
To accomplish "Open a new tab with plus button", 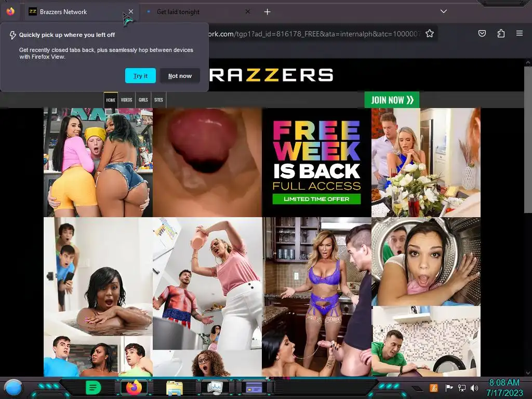I will tap(268, 12).
